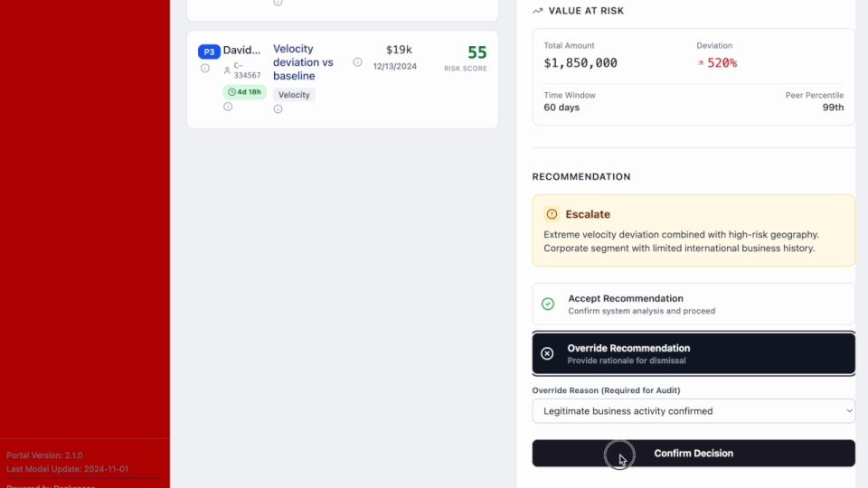Select Accept Recommendation option
This screenshot has width=868, height=488.
pos(693,305)
